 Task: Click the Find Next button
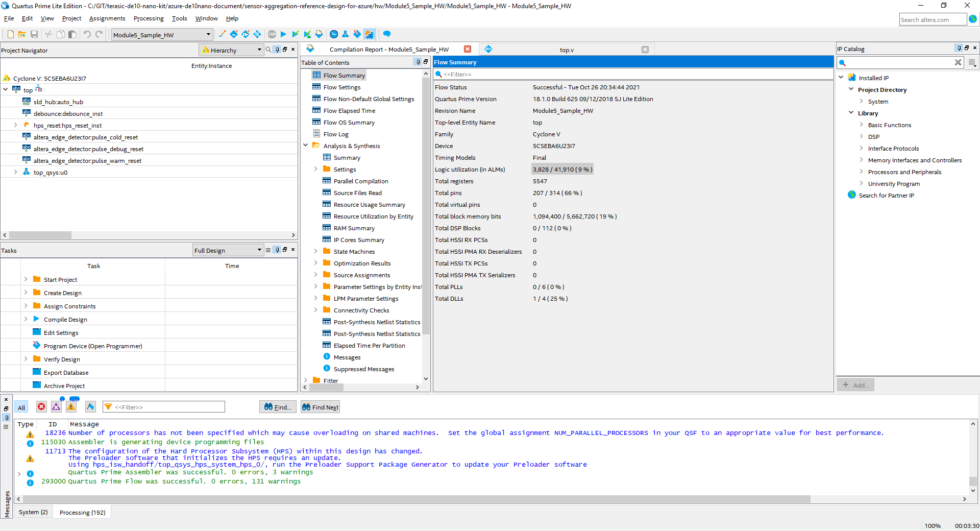[x=320, y=407]
